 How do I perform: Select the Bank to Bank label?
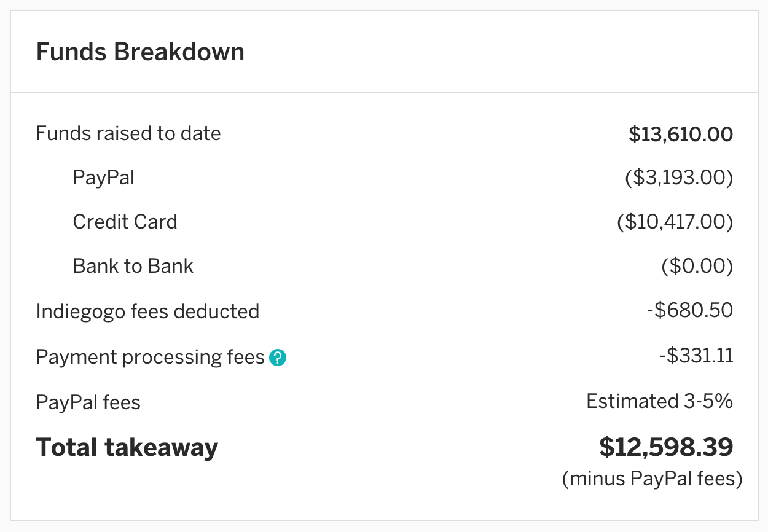coord(133,266)
